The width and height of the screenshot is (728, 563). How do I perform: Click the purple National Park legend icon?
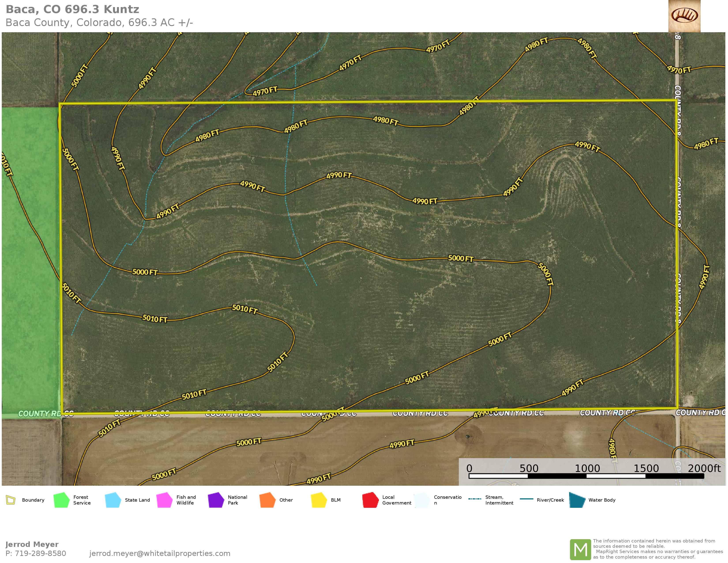(x=216, y=500)
